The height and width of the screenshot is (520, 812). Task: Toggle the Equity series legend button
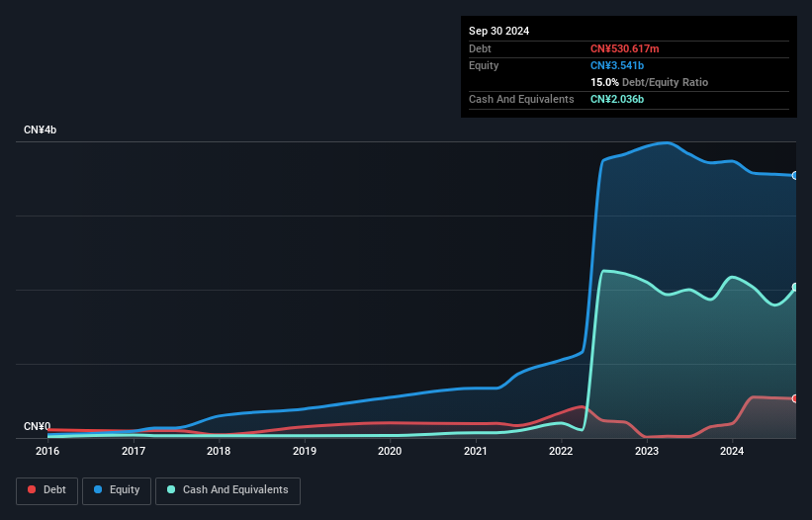tap(117, 490)
